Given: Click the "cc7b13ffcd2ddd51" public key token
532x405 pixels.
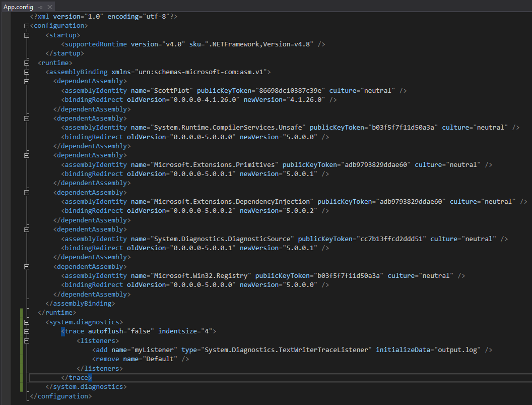Looking at the screenshot, I should 391,239.
